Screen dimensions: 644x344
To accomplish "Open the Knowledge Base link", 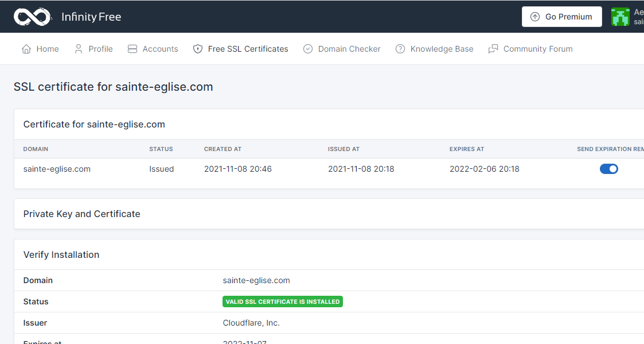I will click(x=442, y=49).
